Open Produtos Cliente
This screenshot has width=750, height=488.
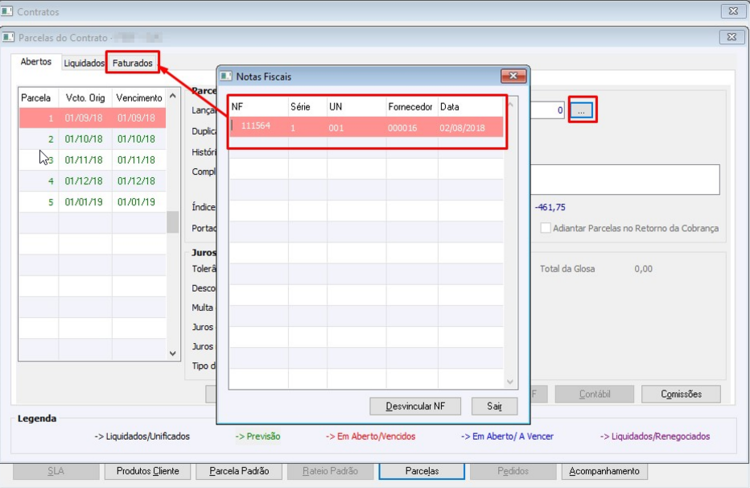pyautogui.click(x=148, y=471)
